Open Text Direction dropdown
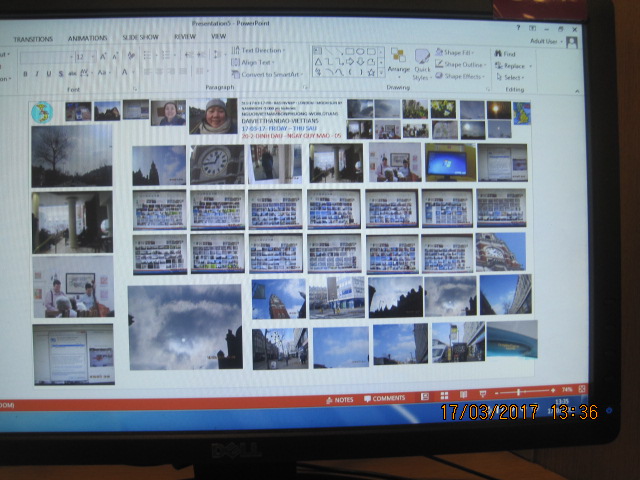640x480 pixels. pos(258,51)
